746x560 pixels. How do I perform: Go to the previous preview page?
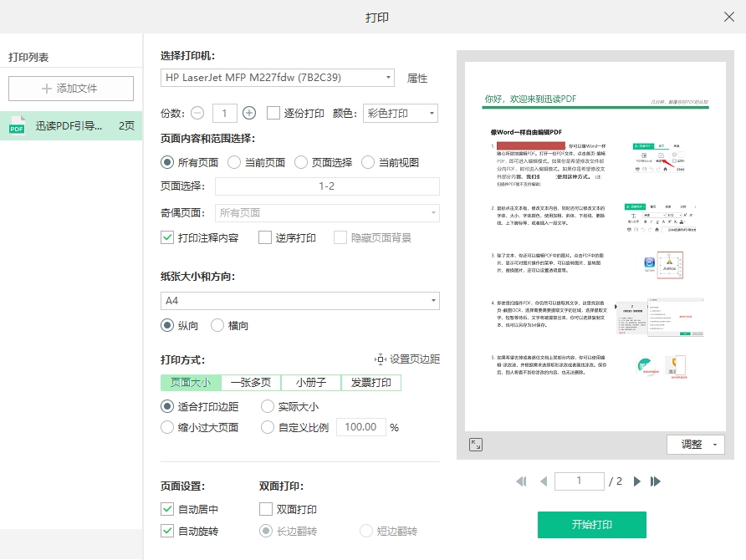(x=544, y=481)
